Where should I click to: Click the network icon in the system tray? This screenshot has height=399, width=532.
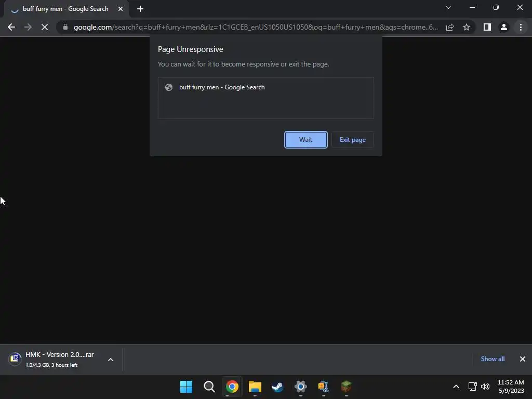(x=472, y=387)
